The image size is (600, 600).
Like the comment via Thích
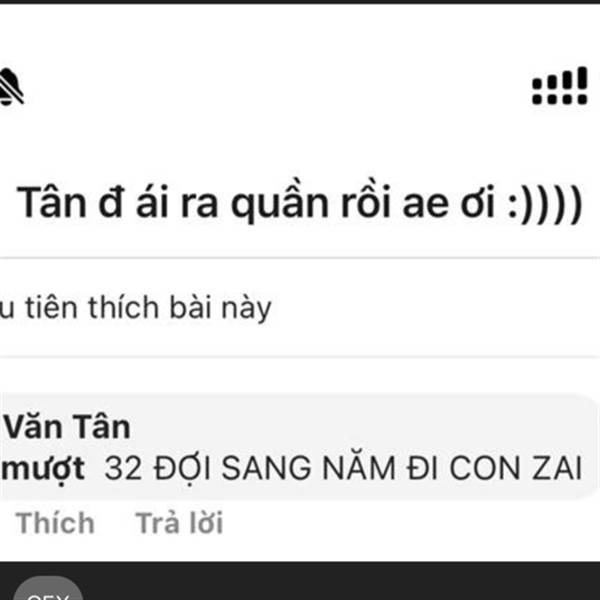[55, 523]
